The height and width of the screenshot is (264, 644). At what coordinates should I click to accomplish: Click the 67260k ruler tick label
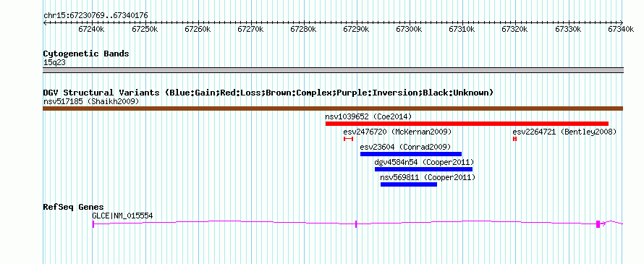(x=198, y=29)
